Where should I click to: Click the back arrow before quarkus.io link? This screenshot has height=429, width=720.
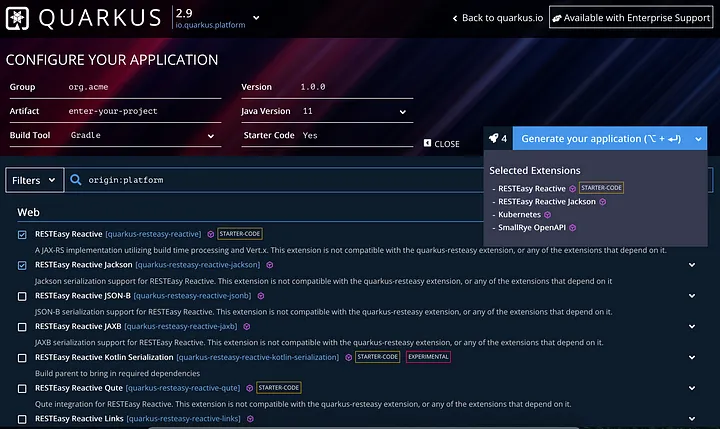click(x=455, y=18)
